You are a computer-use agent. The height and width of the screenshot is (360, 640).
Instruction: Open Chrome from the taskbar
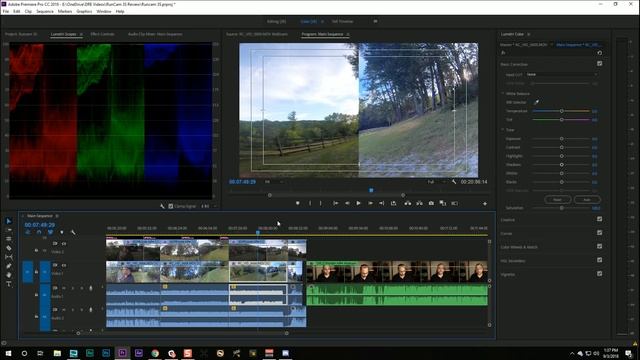tap(155, 353)
